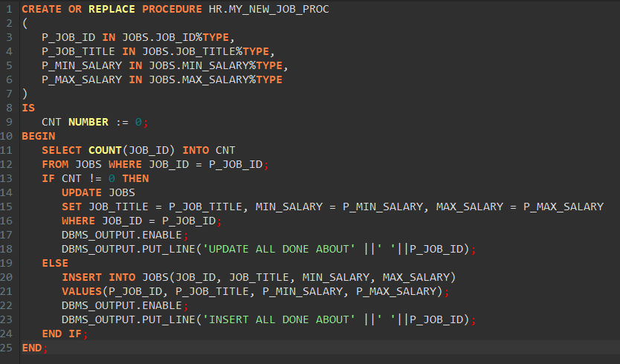Click the VALUES keyword on line 21

[82, 292]
